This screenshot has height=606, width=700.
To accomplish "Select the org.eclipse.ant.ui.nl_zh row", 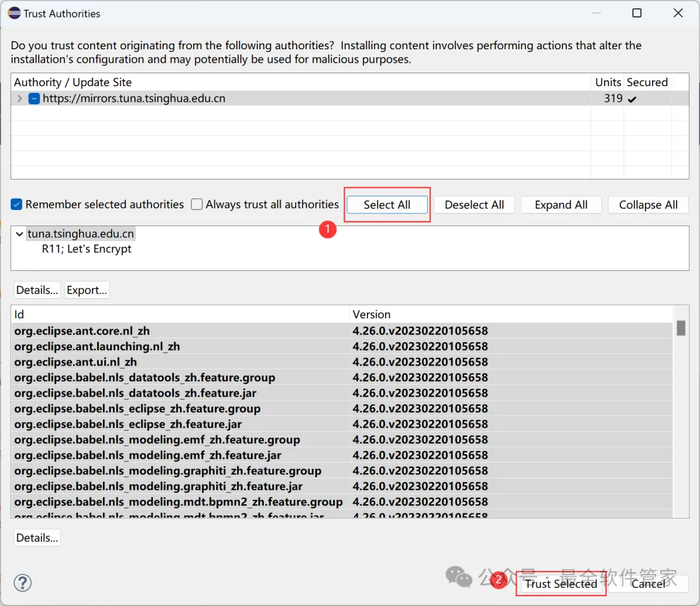I will coord(342,362).
